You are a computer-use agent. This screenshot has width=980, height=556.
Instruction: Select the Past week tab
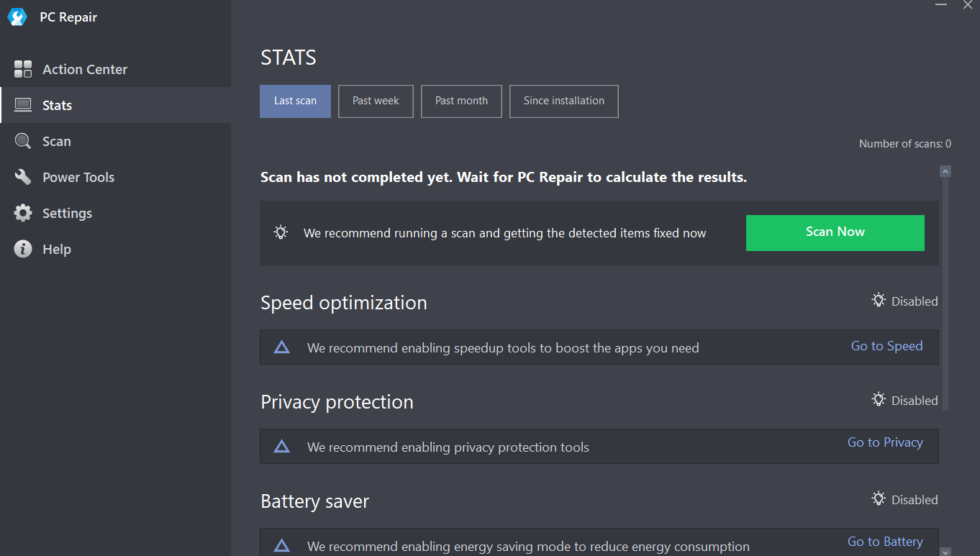coord(376,101)
